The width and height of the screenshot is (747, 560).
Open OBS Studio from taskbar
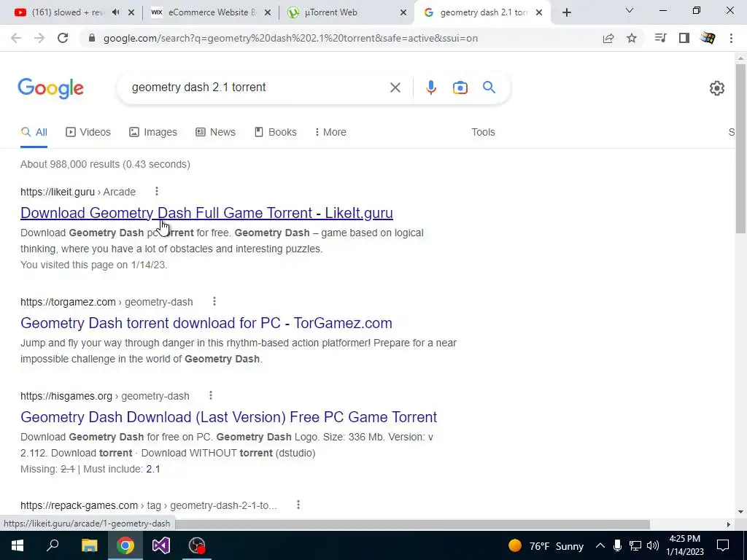pyautogui.click(x=197, y=545)
